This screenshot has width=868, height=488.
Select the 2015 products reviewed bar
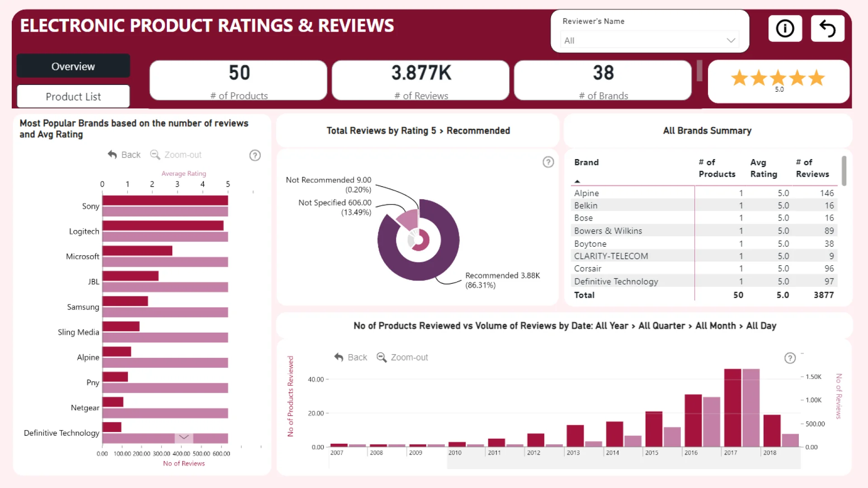tap(654, 429)
